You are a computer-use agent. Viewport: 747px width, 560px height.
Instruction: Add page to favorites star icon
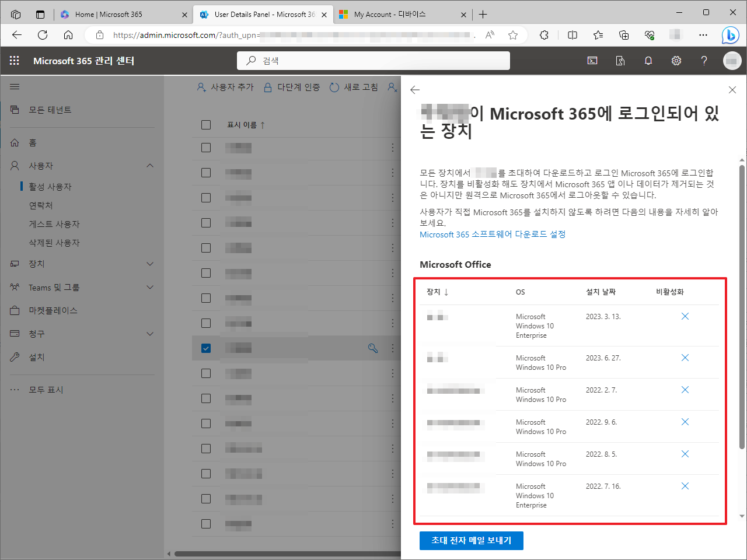click(513, 35)
